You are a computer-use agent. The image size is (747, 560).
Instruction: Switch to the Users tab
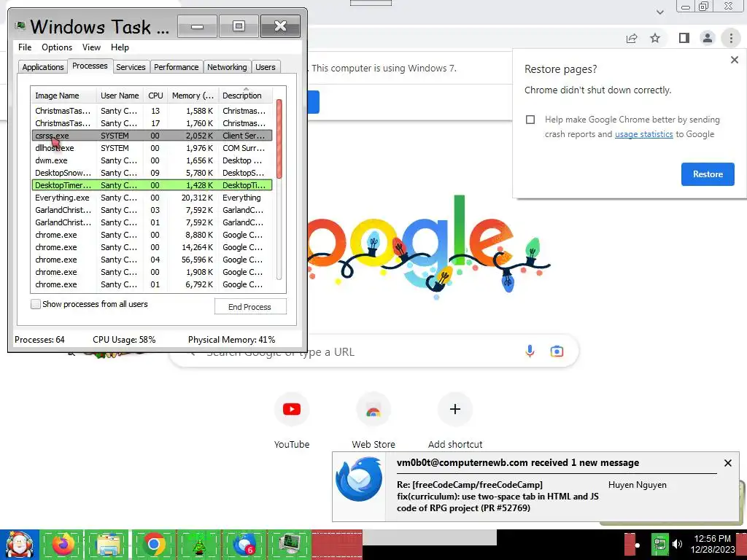point(266,67)
